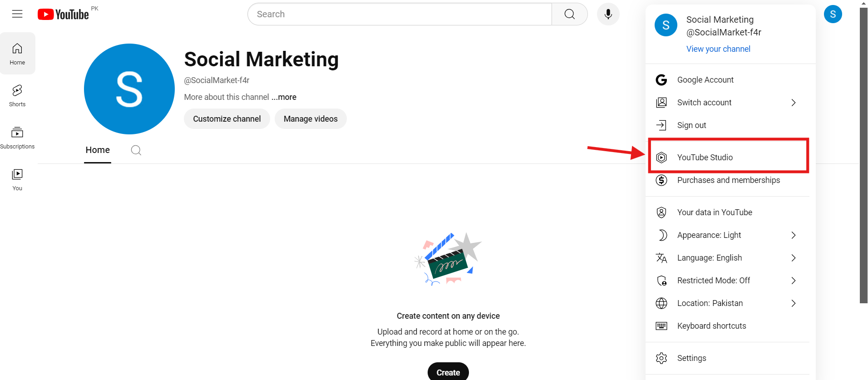Click the Your data shield icon
This screenshot has width=868, height=380.
661,212
